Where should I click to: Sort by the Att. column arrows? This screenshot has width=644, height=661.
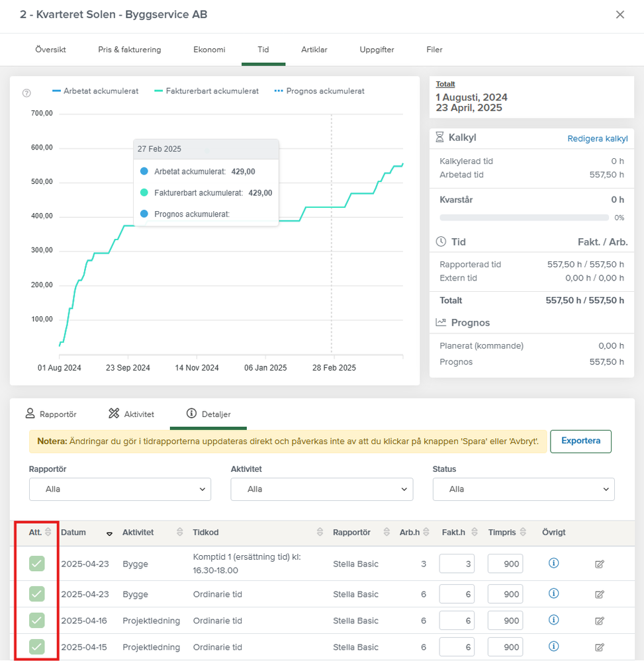click(x=48, y=532)
